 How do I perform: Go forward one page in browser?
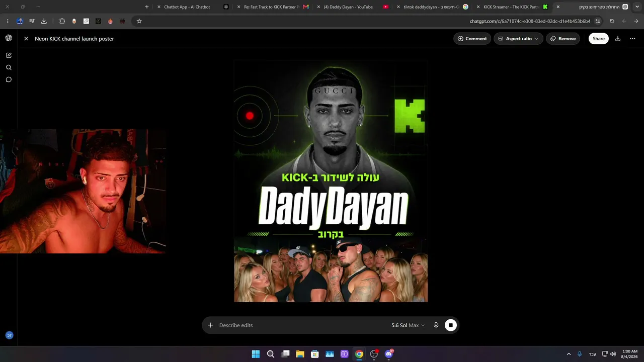click(x=624, y=21)
